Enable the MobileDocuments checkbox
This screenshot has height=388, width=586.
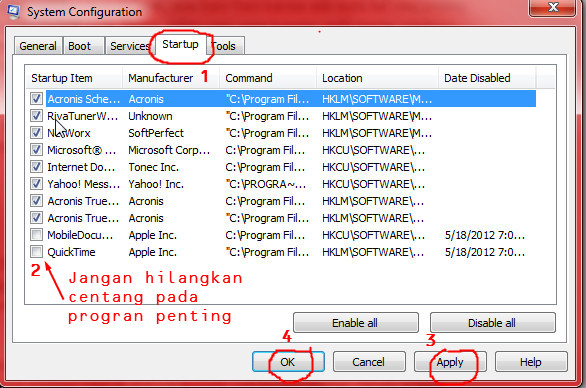tap(36, 235)
